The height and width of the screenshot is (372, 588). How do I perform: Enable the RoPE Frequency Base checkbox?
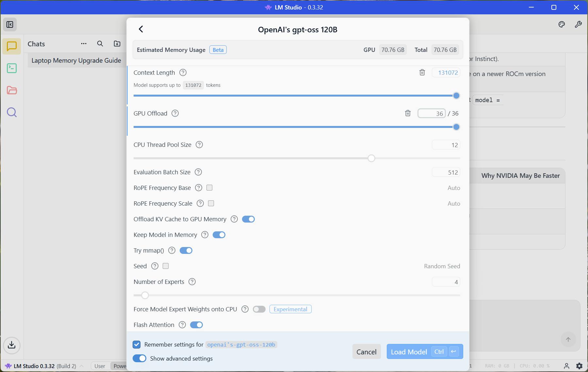point(209,188)
